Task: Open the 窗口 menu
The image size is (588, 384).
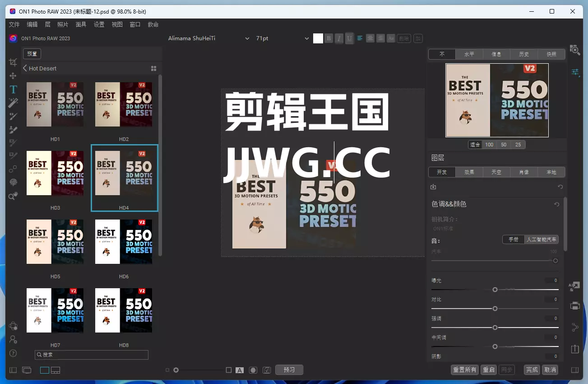Action: click(135, 24)
